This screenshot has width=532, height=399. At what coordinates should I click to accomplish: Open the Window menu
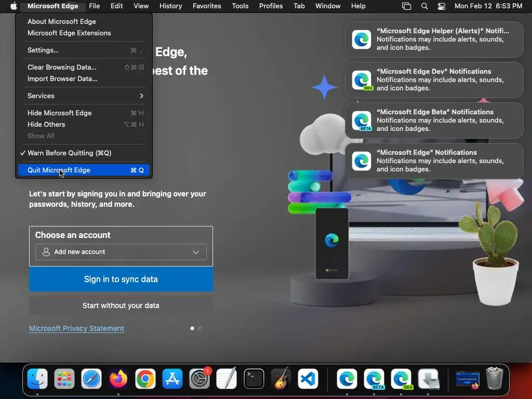[x=328, y=6]
